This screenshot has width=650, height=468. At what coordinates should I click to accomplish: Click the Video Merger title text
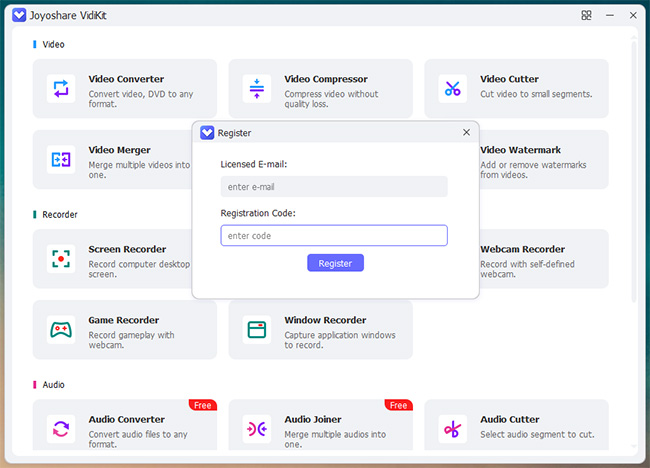(119, 150)
